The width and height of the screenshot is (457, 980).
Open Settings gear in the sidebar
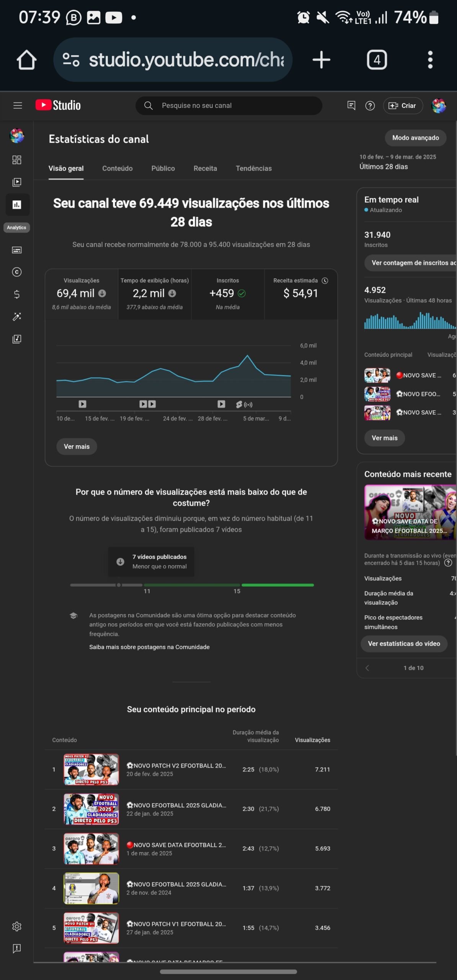[17, 926]
